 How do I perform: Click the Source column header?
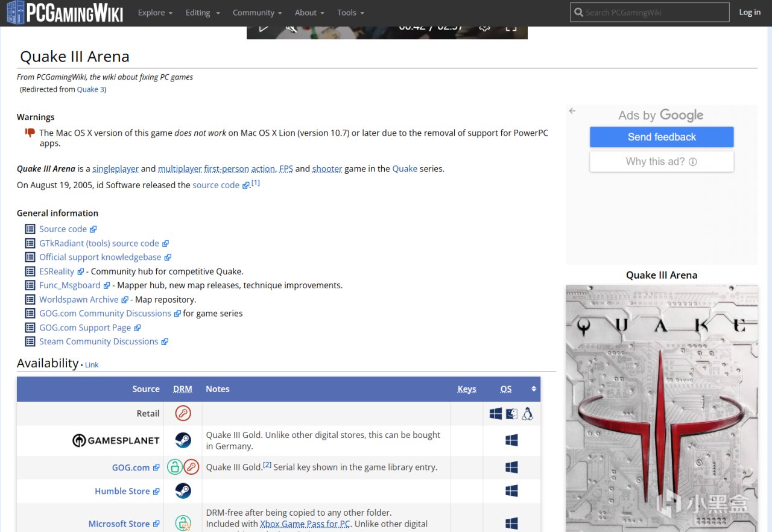tap(146, 389)
